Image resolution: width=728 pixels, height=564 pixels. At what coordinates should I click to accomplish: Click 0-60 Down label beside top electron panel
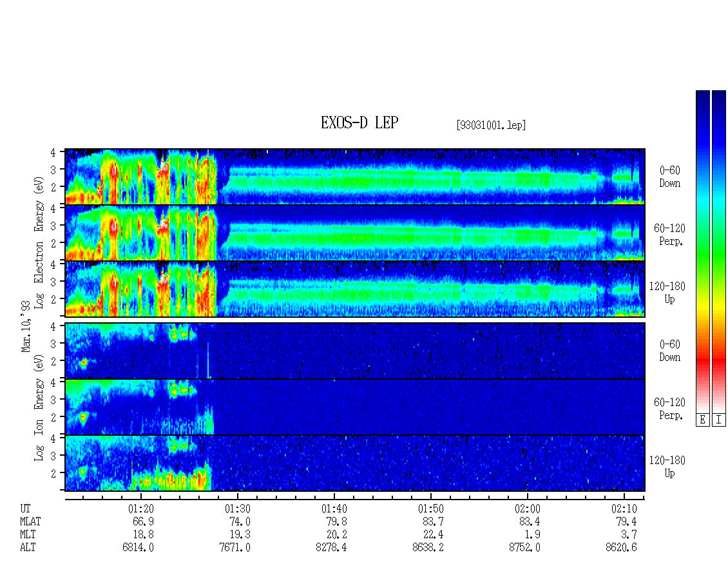click(669, 177)
